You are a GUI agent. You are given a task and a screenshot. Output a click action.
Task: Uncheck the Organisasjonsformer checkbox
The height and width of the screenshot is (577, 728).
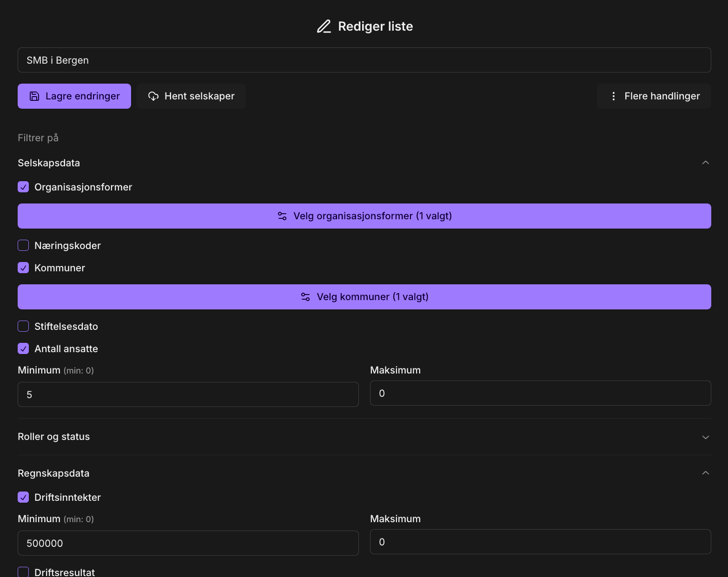tap(23, 187)
